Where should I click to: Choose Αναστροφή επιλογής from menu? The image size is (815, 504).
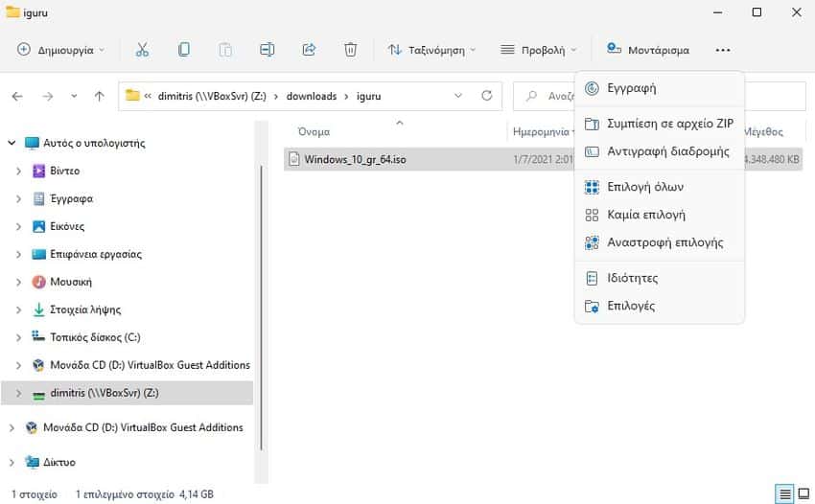[x=659, y=242]
